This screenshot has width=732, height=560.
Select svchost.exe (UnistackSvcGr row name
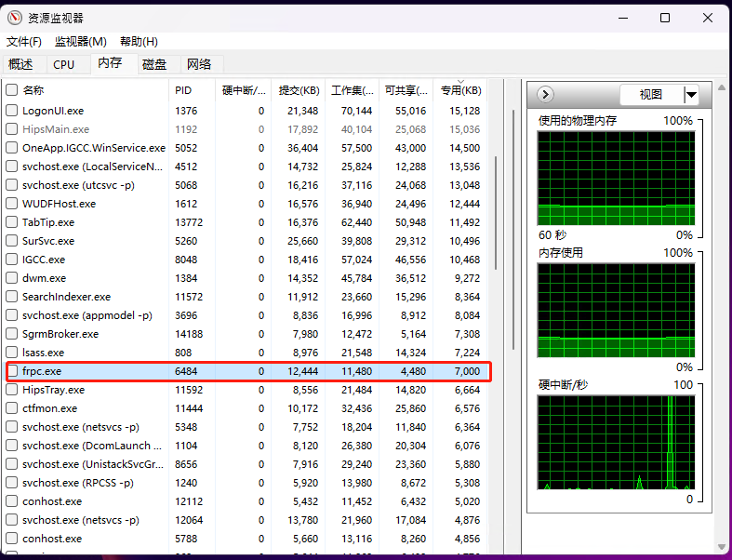click(93, 464)
